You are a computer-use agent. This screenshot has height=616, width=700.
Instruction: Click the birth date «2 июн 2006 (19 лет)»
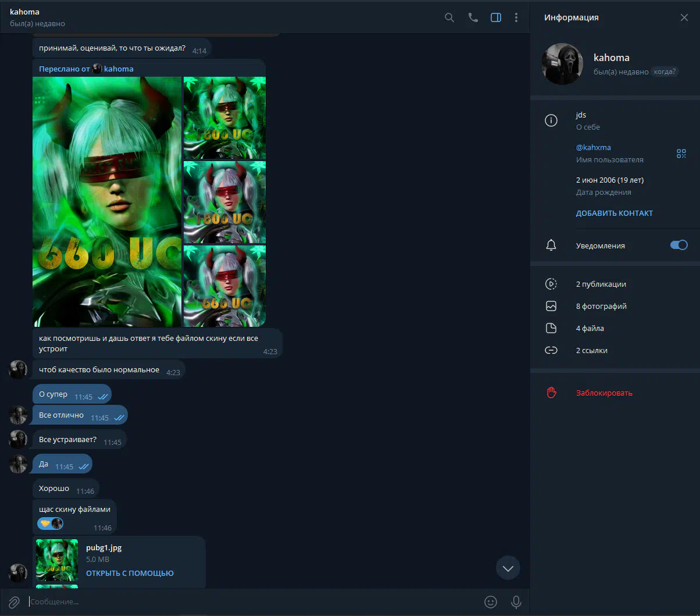tap(610, 180)
